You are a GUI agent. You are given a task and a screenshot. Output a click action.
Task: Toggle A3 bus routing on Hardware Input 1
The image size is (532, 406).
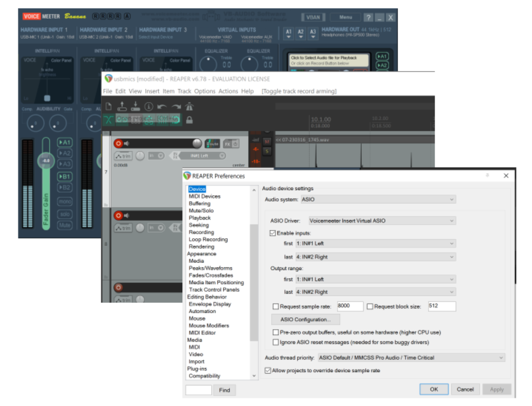click(65, 164)
